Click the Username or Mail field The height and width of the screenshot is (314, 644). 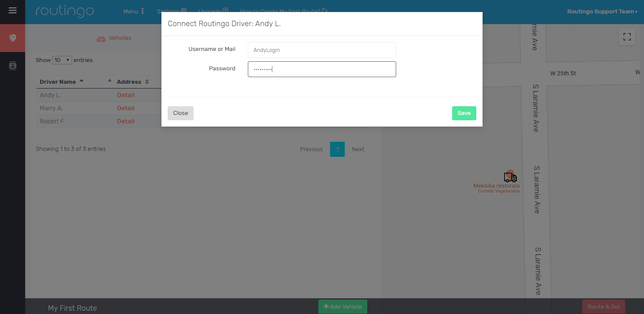[x=322, y=50]
